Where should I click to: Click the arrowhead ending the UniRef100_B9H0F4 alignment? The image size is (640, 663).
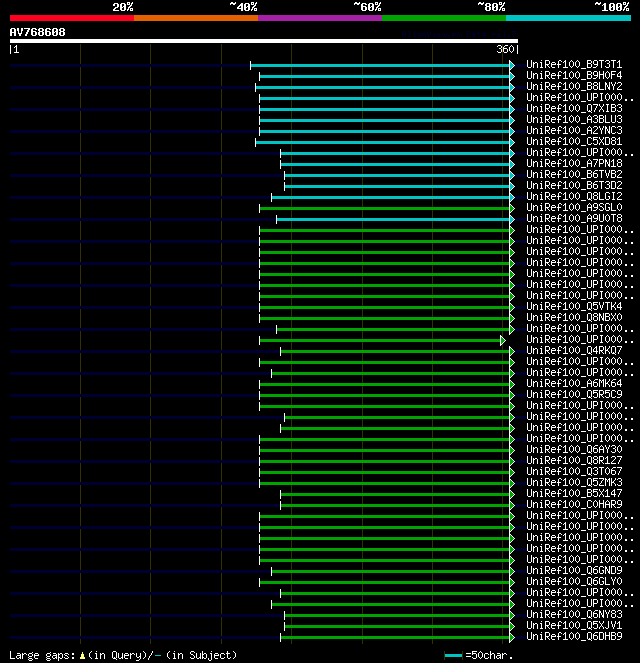(x=512, y=77)
